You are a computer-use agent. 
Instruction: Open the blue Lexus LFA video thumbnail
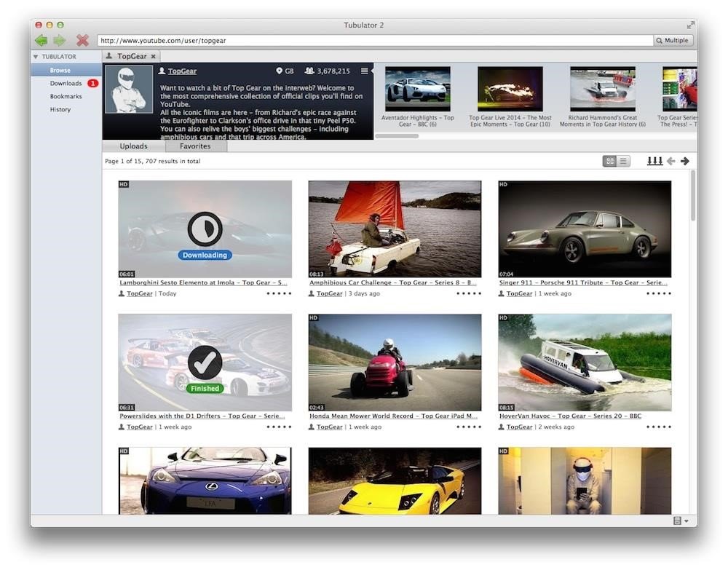[205, 480]
